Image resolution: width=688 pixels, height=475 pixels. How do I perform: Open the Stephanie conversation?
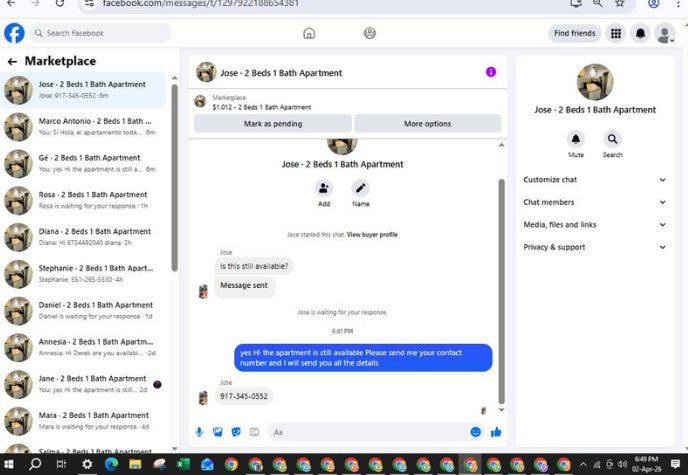pyautogui.click(x=83, y=274)
